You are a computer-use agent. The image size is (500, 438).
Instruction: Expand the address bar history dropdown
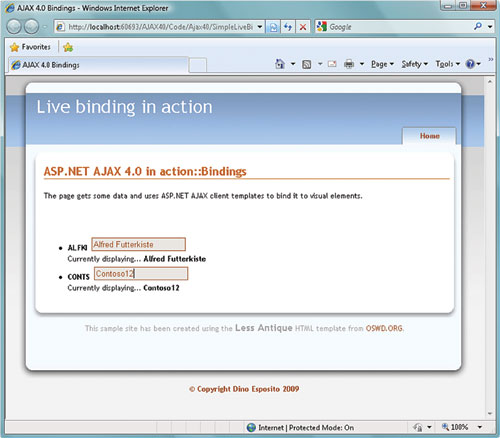coord(260,27)
